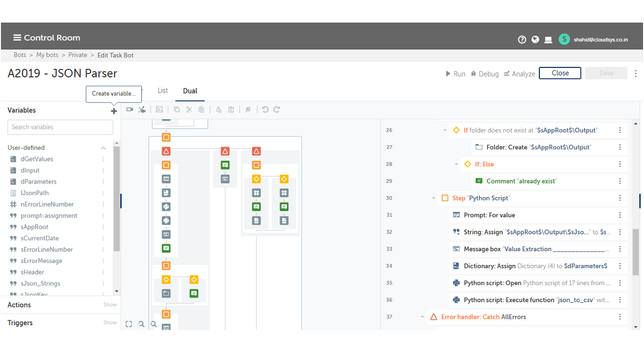Viewport: 644px width, 362px height.
Task: Click the scissors cut icon
Action: [x=189, y=110]
